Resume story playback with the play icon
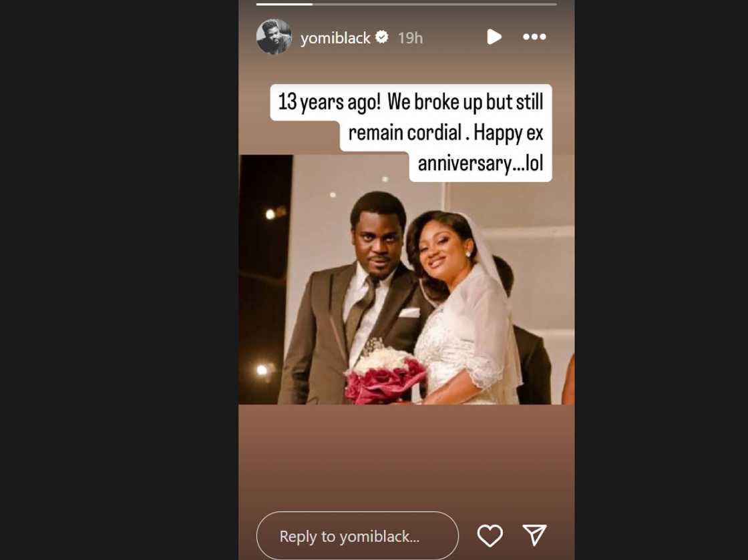 tap(494, 37)
